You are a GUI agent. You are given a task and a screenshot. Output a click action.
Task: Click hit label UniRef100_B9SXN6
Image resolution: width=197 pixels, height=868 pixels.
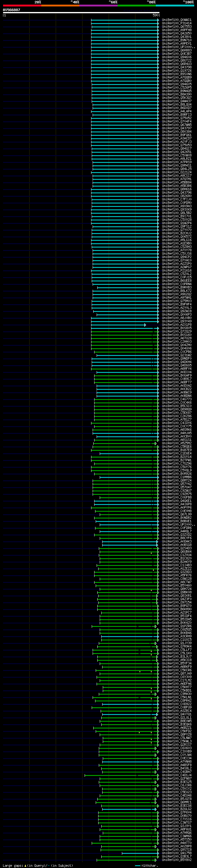pyautogui.click(x=176, y=74)
